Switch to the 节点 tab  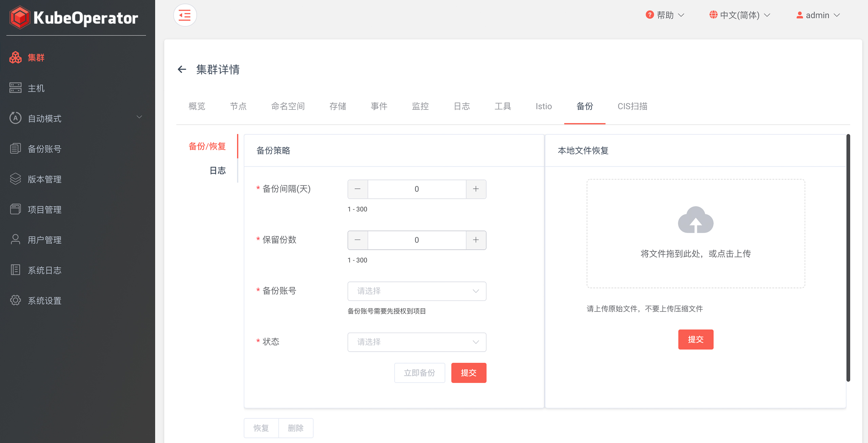[238, 106]
